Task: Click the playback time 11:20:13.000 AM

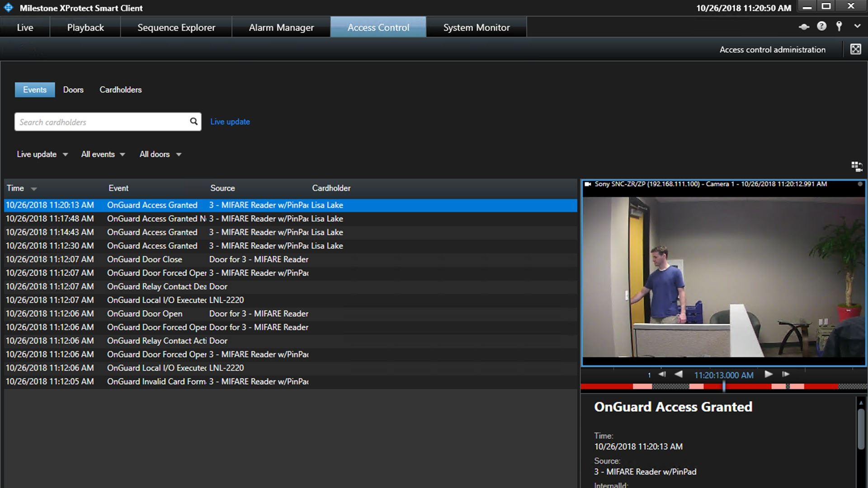Action: tap(724, 375)
